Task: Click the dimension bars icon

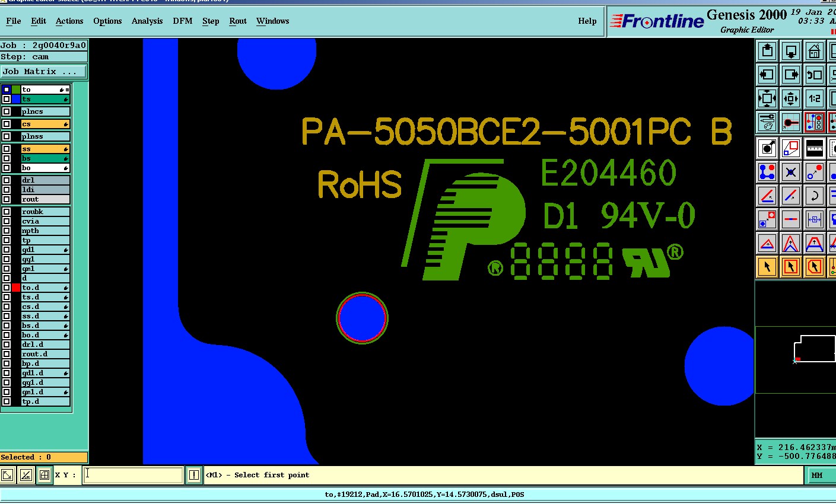Action: [x=815, y=219]
